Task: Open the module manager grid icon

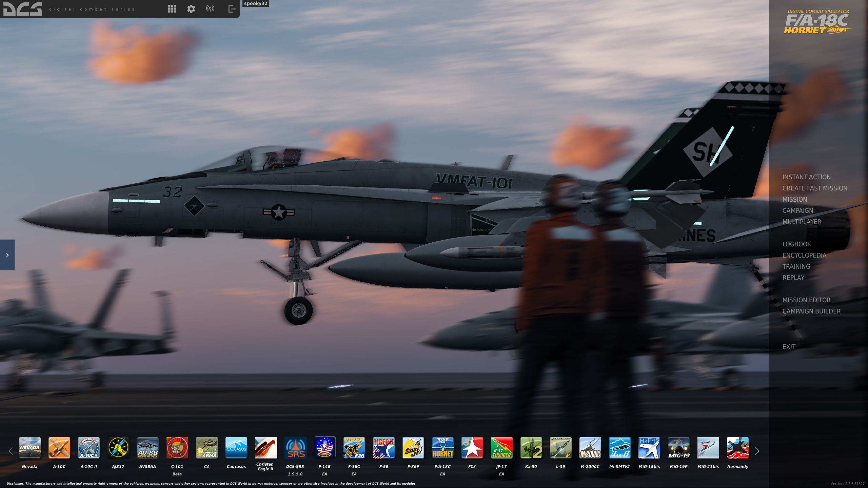Action: tap(172, 9)
